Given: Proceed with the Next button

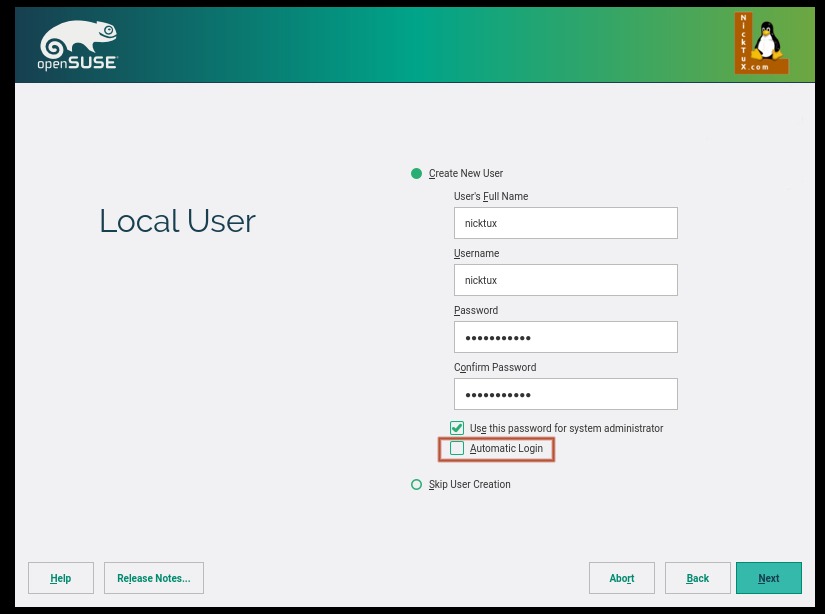Looking at the screenshot, I should (768, 578).
